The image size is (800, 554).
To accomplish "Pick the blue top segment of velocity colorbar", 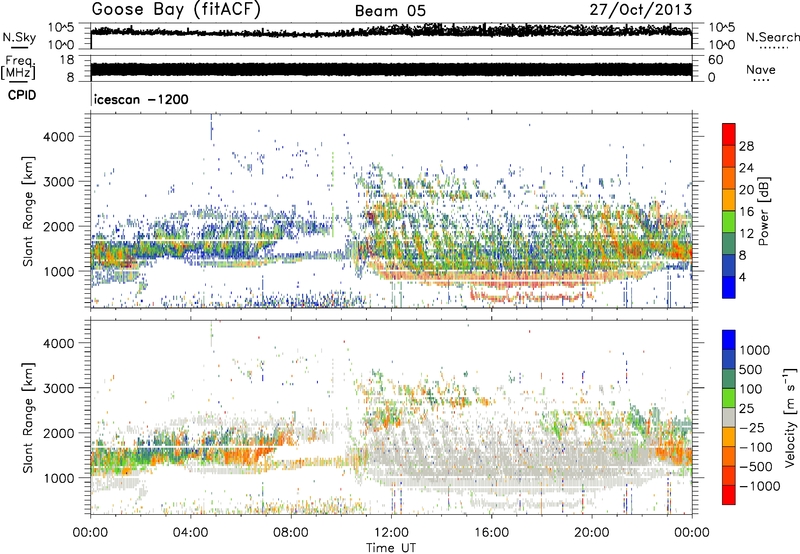I will [x=729, y=340].
